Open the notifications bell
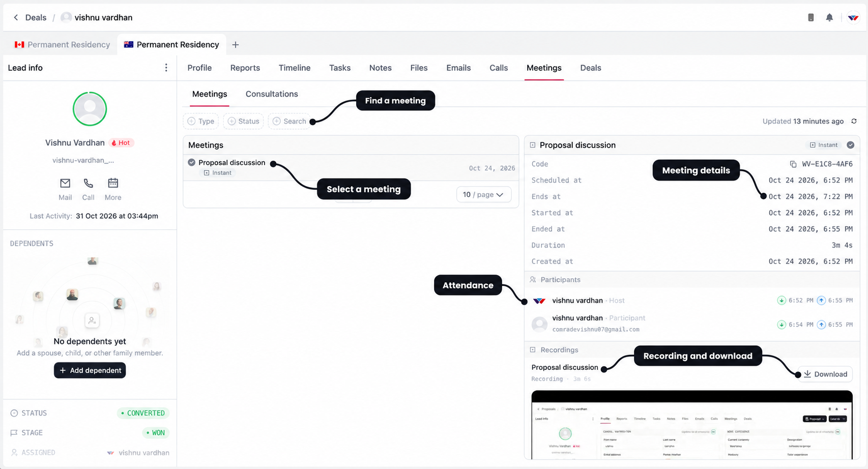Screen dimensions: 868x469 829,17
